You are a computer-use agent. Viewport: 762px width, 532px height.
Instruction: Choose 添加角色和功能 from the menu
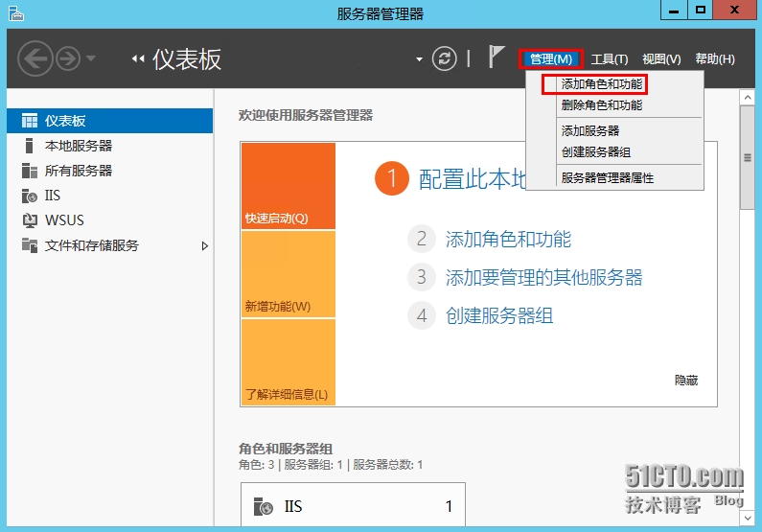602,84
